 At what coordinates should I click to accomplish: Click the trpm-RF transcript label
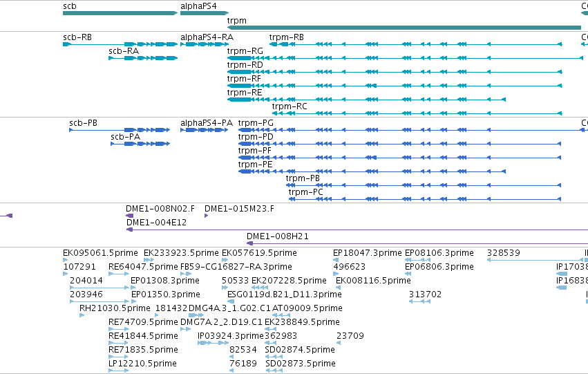coord(244,79)
